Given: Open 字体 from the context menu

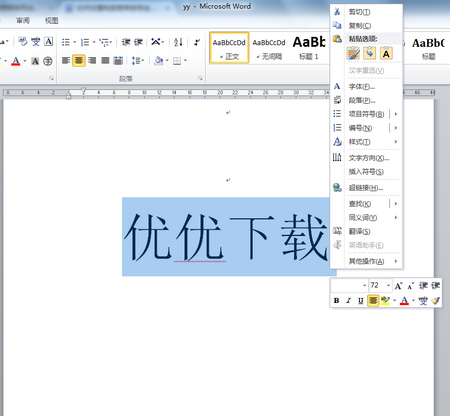Looking at the screenshot, I should (367, 87).
